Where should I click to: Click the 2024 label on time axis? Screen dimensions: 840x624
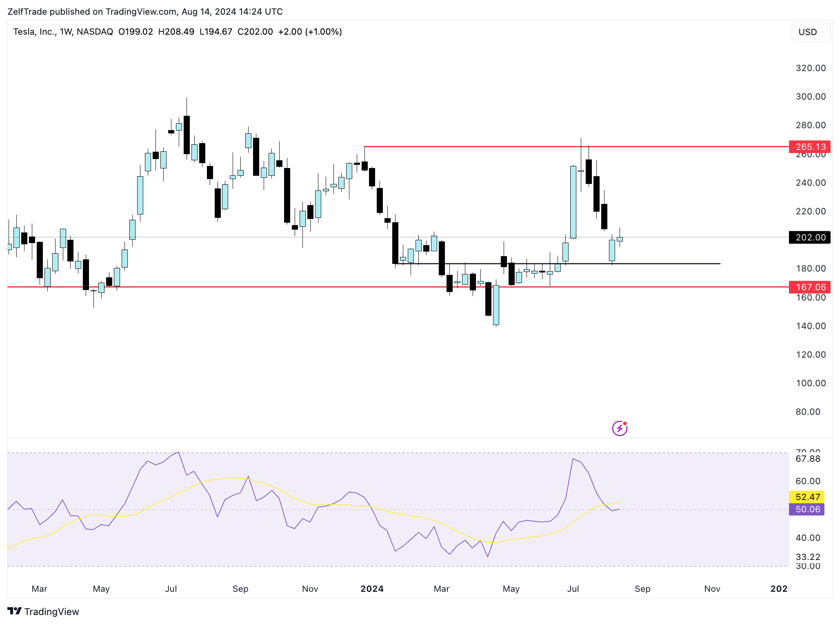coord(372,589)
